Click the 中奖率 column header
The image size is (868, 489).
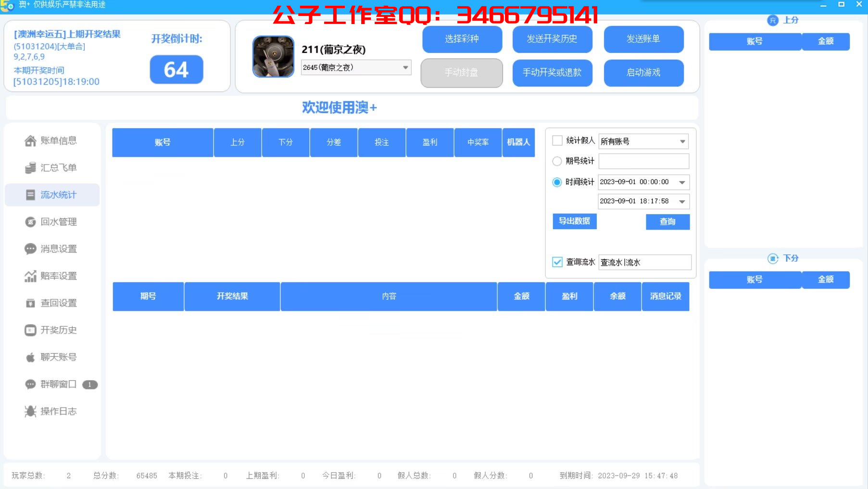(478, 142)
